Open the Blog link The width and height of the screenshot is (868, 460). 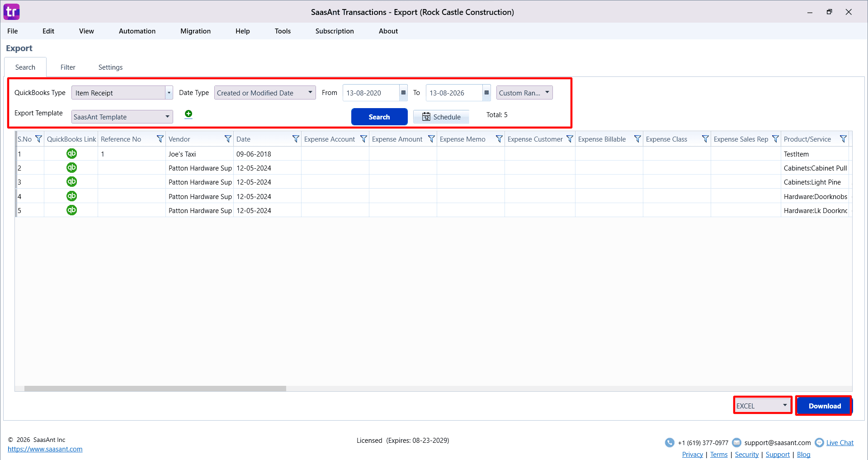(x=803, y=455)
